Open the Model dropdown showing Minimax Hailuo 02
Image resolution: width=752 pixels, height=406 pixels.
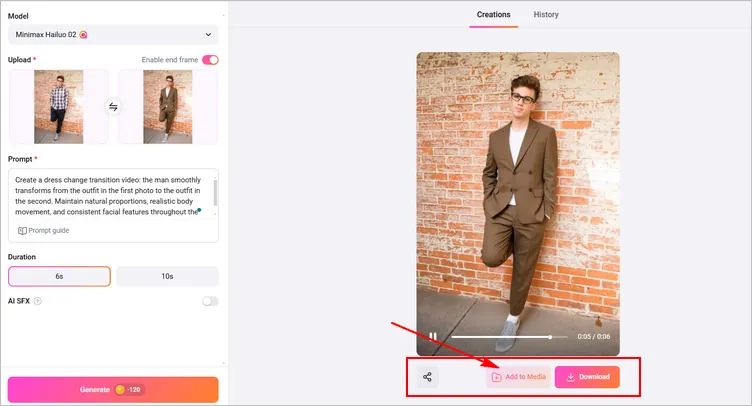tap(113, 35)
